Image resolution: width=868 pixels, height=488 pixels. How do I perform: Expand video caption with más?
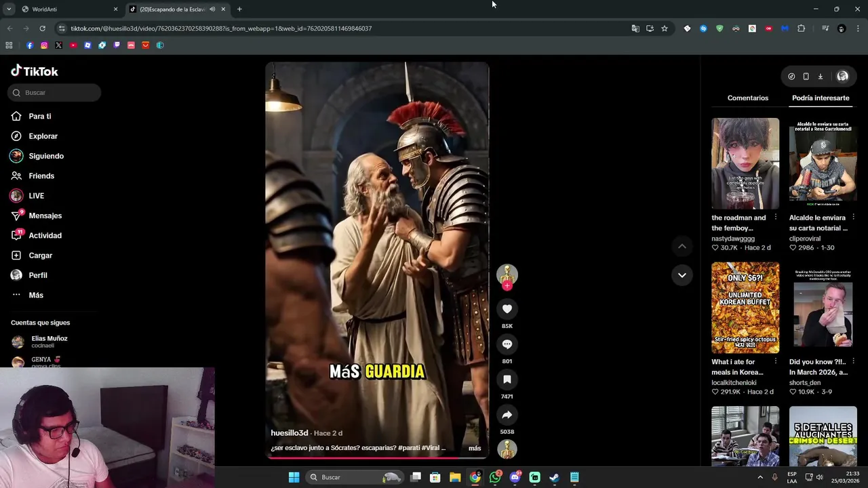pos(475,448)
